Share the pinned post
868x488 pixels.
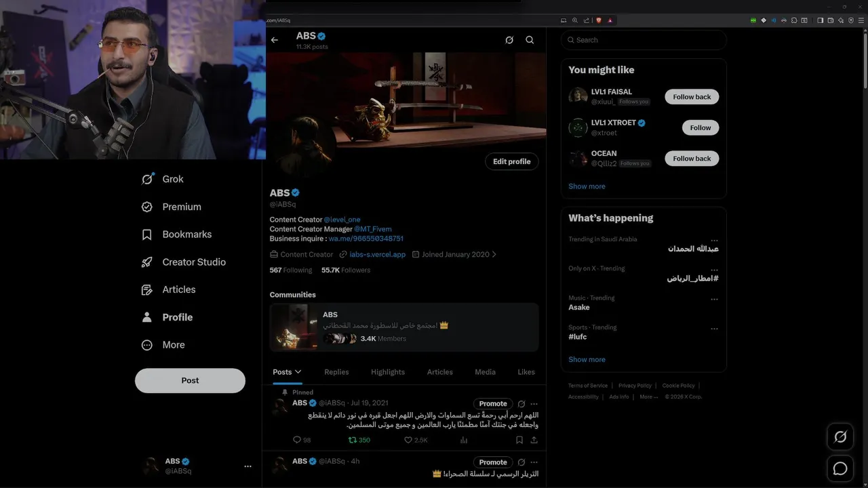pos(534,440)
